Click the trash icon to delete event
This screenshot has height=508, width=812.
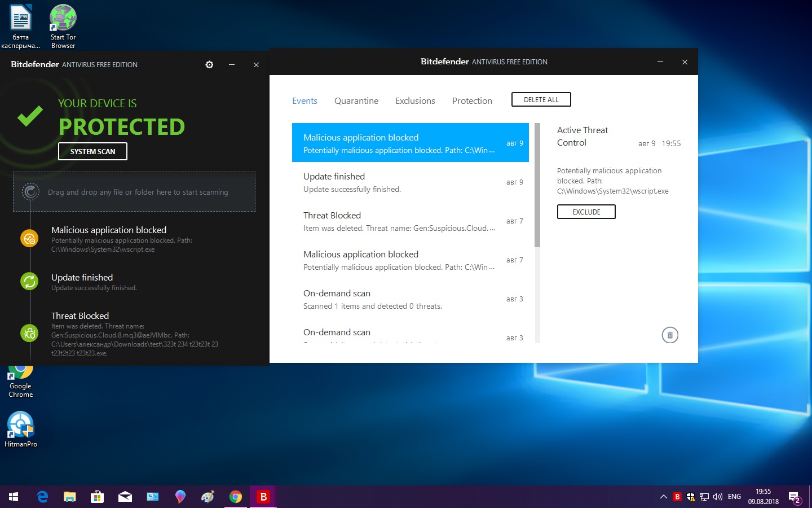click(669, 335)
